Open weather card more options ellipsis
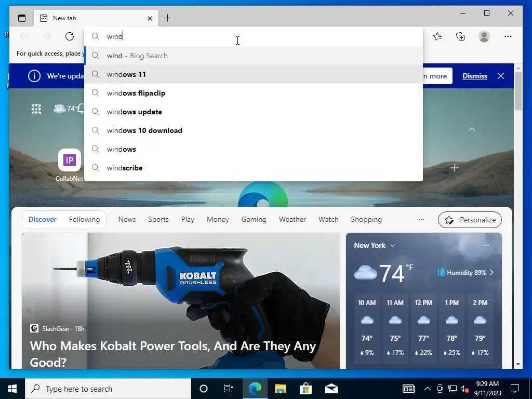 486,245
